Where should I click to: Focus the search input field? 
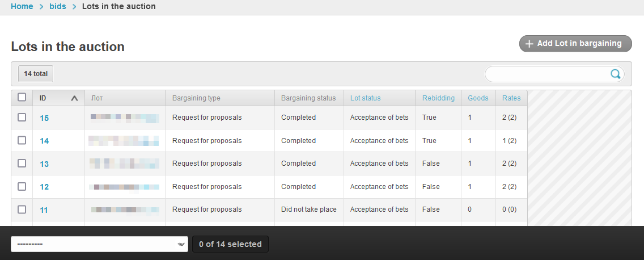coord(547,74)
